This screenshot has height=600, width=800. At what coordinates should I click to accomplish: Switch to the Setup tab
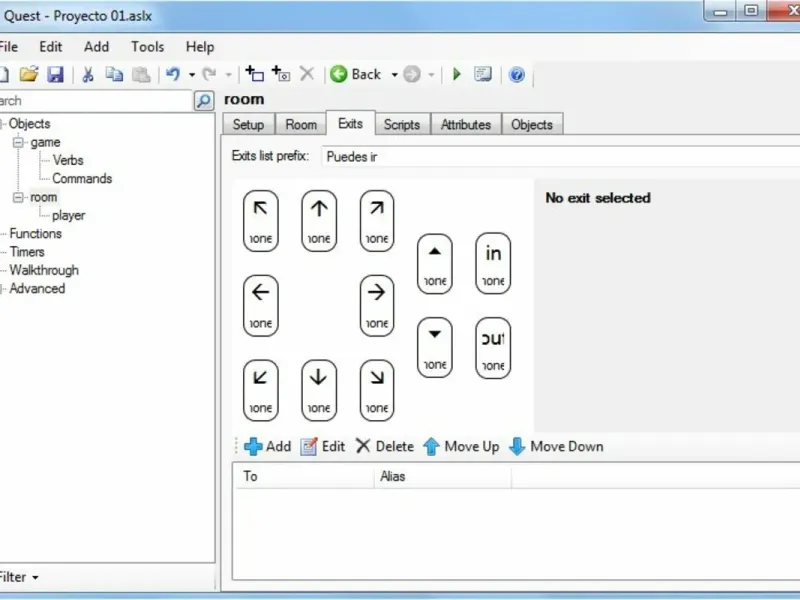click(x=248, y=124)
